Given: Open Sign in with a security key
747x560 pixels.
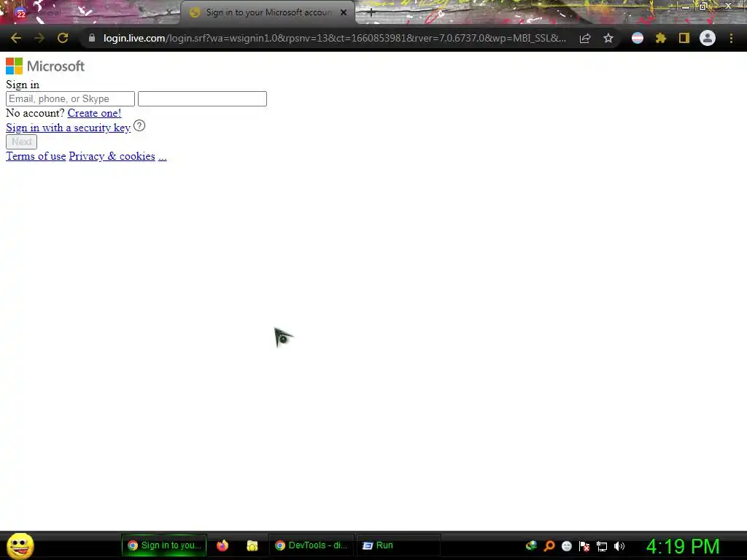Looking at the screenshot, I should (x=68, y=128).
